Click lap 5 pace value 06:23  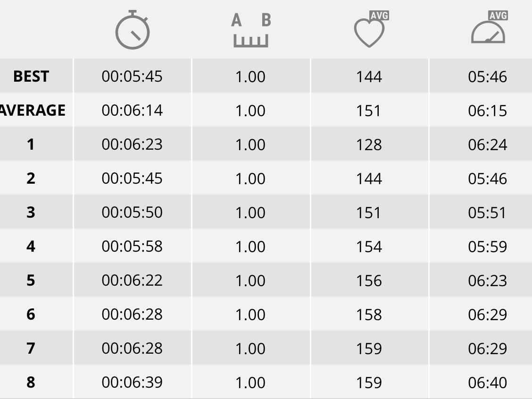coord(487,280)
